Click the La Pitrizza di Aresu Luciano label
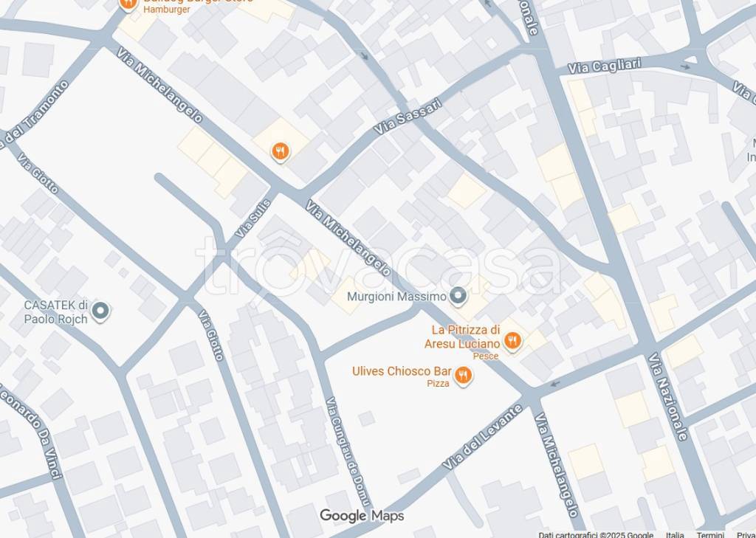 pos(462,337)
